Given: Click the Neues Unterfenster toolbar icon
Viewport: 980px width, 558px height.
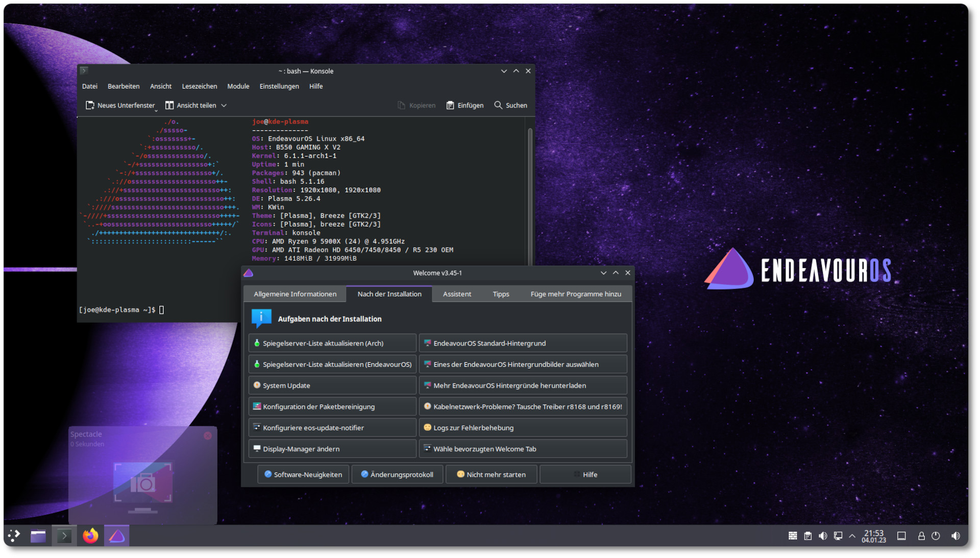Looking at the screenshot, I should point(90,105).
